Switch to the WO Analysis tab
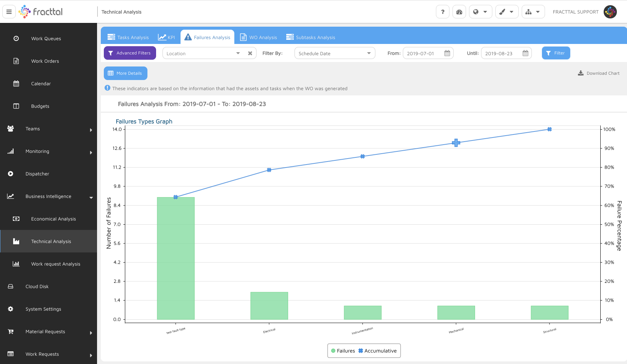This screenshot has width=627, height=364. tap(258, 37)
